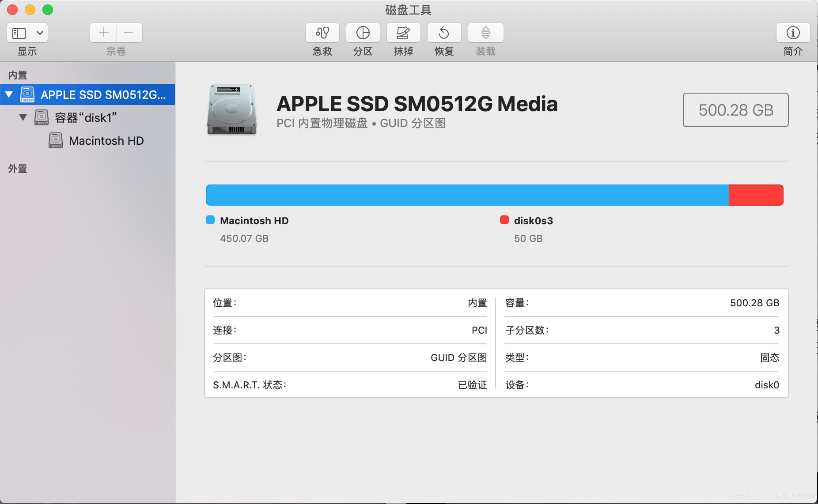Open the Partition (分区) tool
818x504 pixels.
point(363,33)
